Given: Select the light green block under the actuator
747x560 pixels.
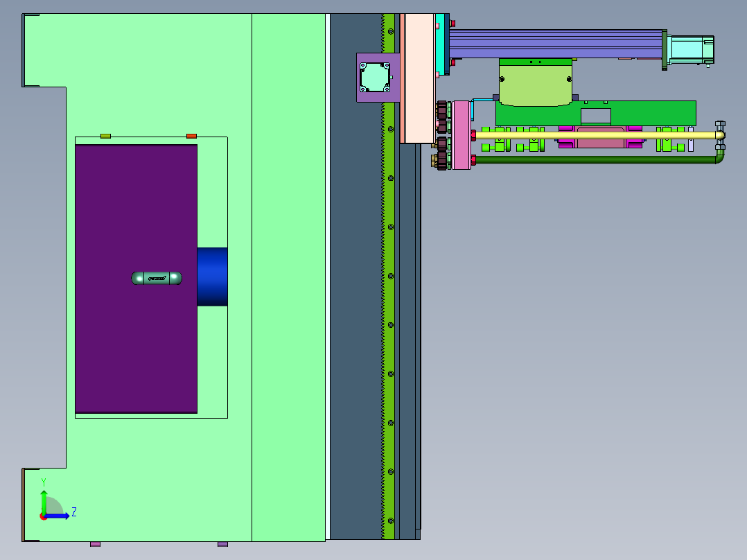Looking at the screenshot, I should (x=536, y=85).
